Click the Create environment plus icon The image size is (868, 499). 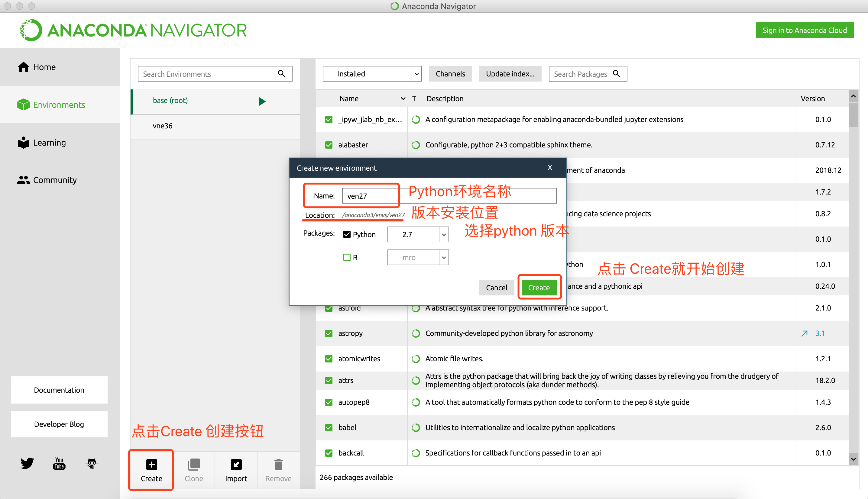point(151,465)
